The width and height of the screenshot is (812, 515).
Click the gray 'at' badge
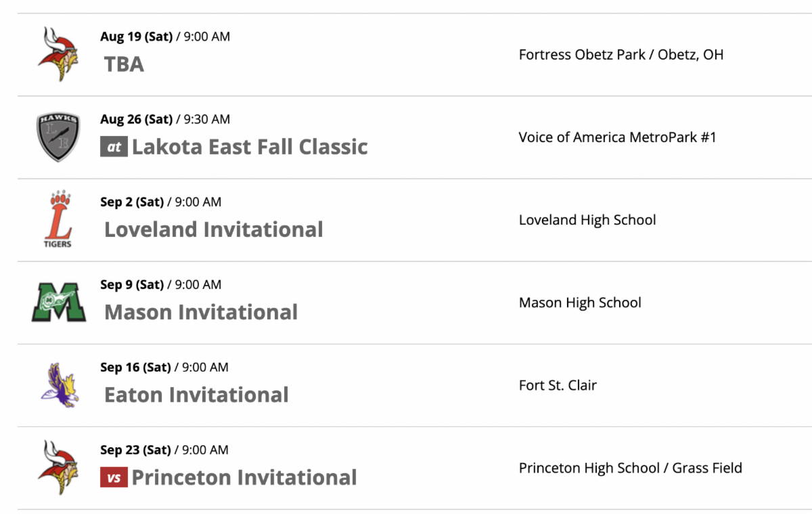coord(114,147)
